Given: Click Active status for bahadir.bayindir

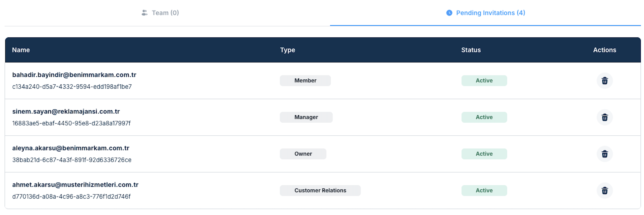Looking at the screenshot, I should (x=484, y=81).
